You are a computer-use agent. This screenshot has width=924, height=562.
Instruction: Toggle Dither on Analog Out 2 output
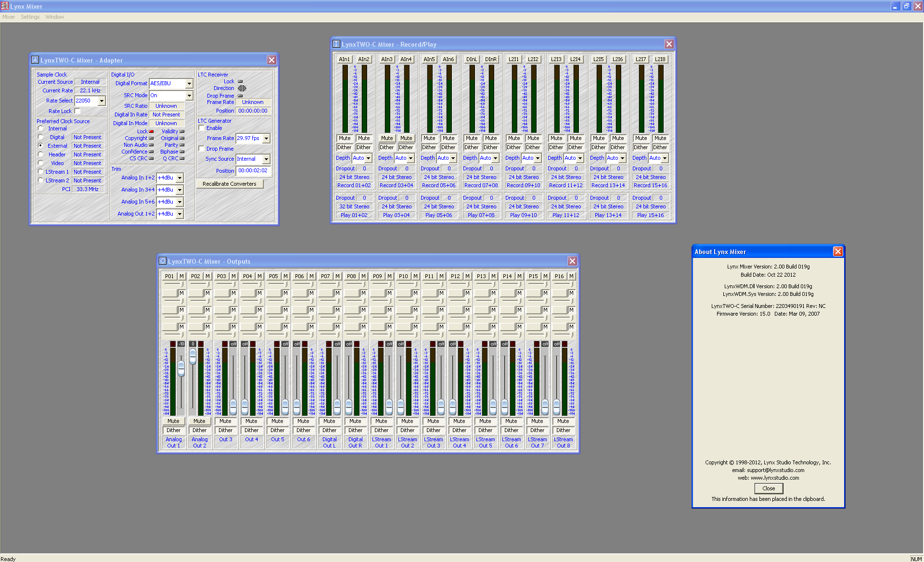point(200,430)
